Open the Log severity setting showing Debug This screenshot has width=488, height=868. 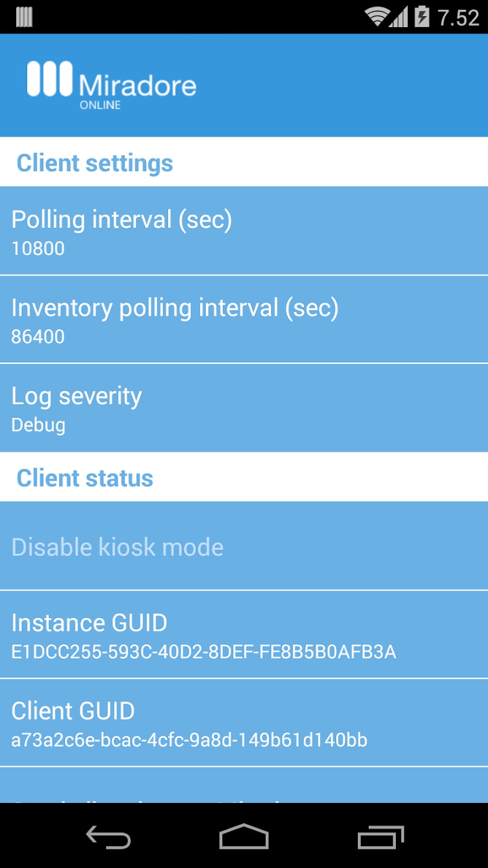[243, 408]
